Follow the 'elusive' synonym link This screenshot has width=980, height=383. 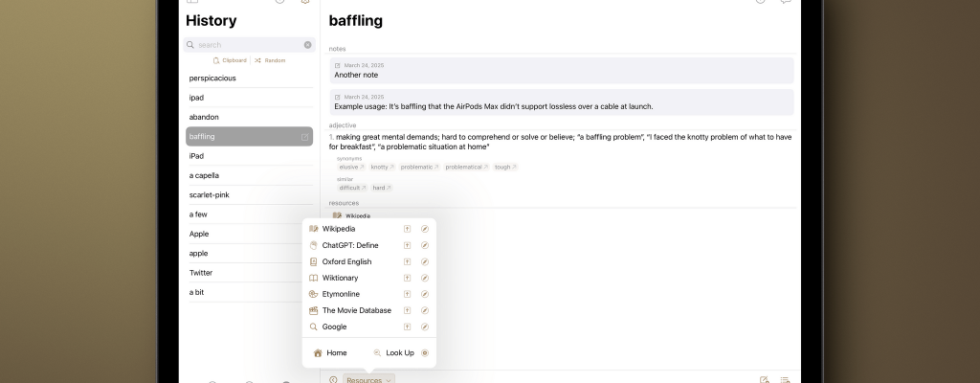point(348,167)
